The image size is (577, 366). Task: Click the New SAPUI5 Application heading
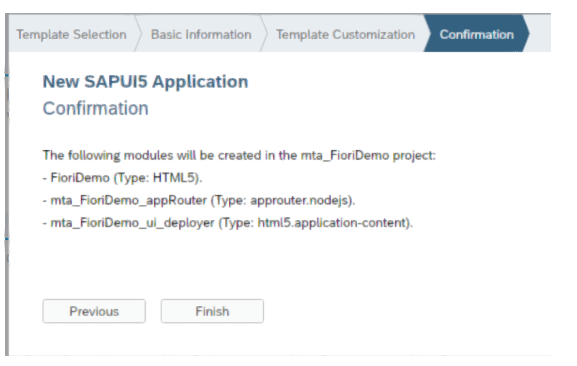145,82
